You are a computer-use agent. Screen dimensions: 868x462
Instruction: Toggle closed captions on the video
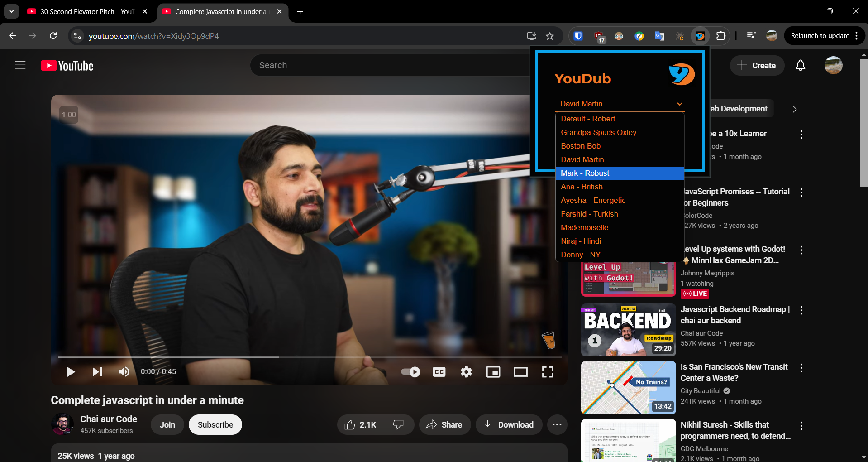coord(439,372)
